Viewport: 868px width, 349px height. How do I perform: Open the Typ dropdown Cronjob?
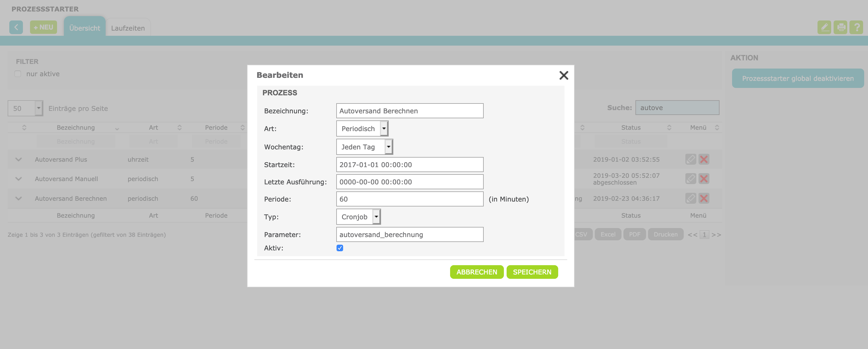click(358, 217)
